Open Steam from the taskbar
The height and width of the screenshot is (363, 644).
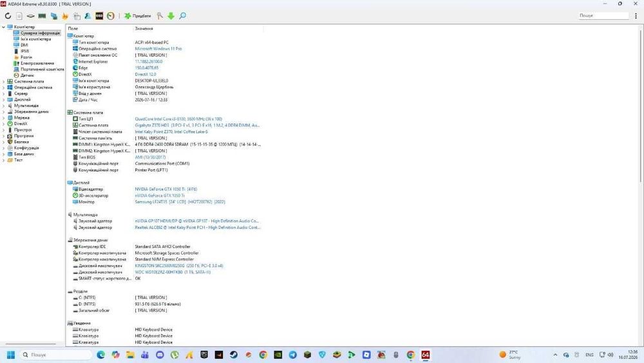(x=233, y=355)
